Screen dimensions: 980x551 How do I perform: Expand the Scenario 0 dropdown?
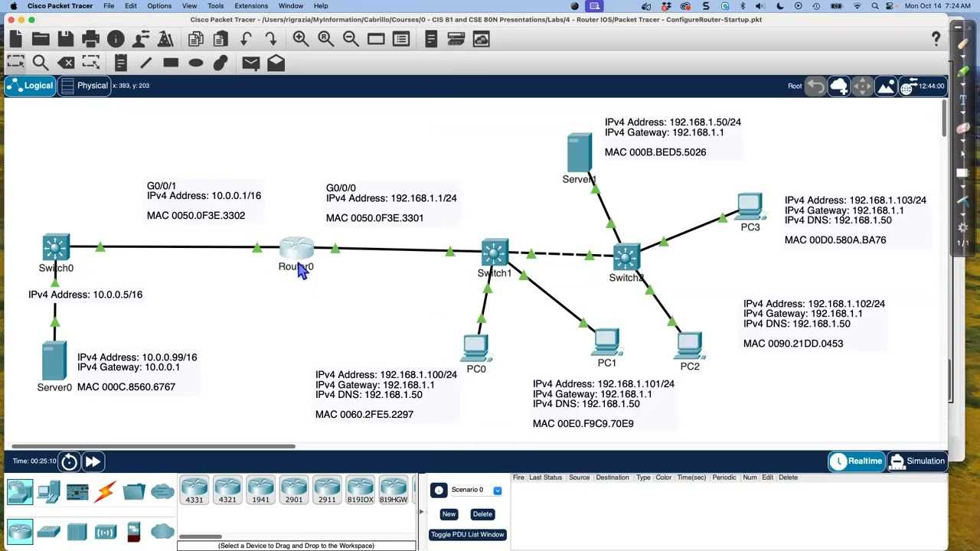point(497,491)
